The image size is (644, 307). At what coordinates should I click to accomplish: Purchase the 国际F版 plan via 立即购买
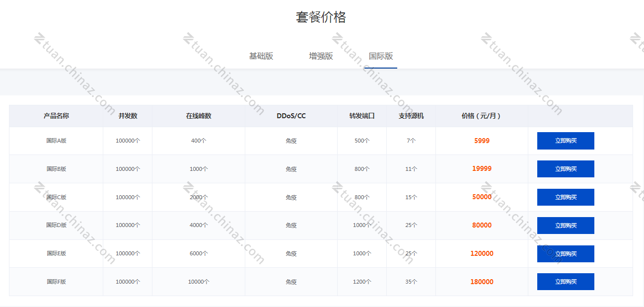pos(566,282)
